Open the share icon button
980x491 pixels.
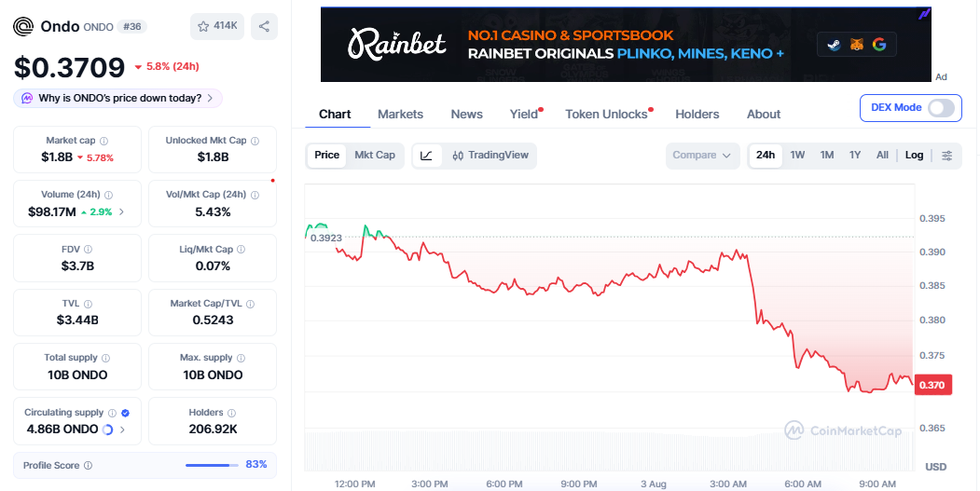point(265,26)
